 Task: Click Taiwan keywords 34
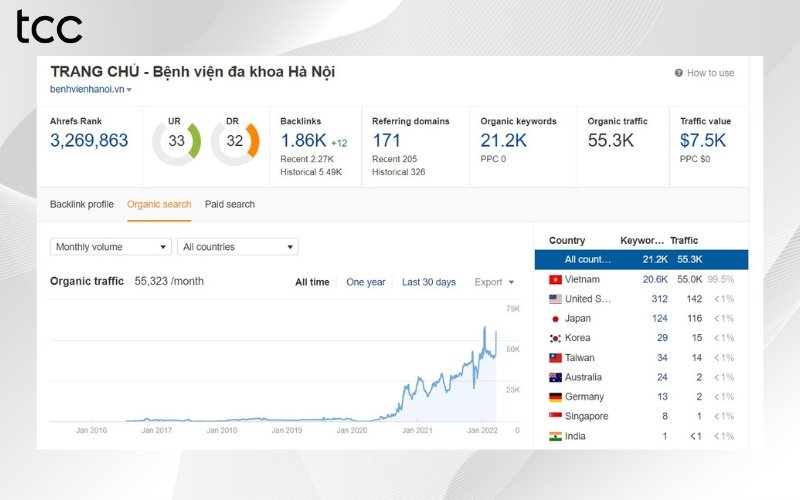(x=662, y=358)
